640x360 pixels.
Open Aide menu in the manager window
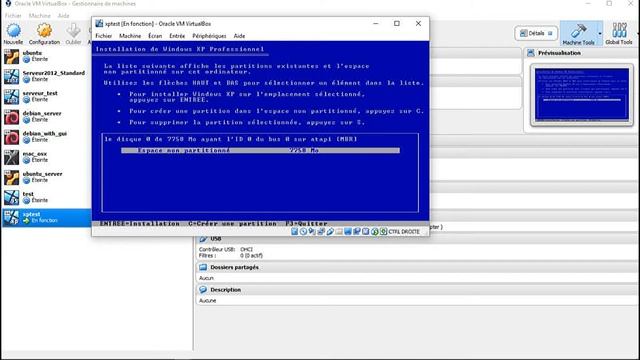coord(63,16)
